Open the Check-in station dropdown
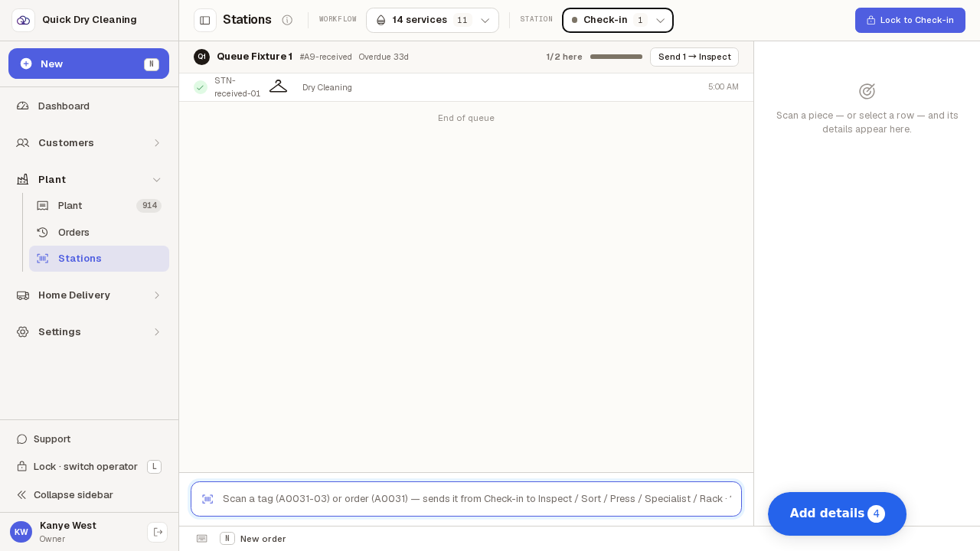The image size is (980, 551). (618, 20)
